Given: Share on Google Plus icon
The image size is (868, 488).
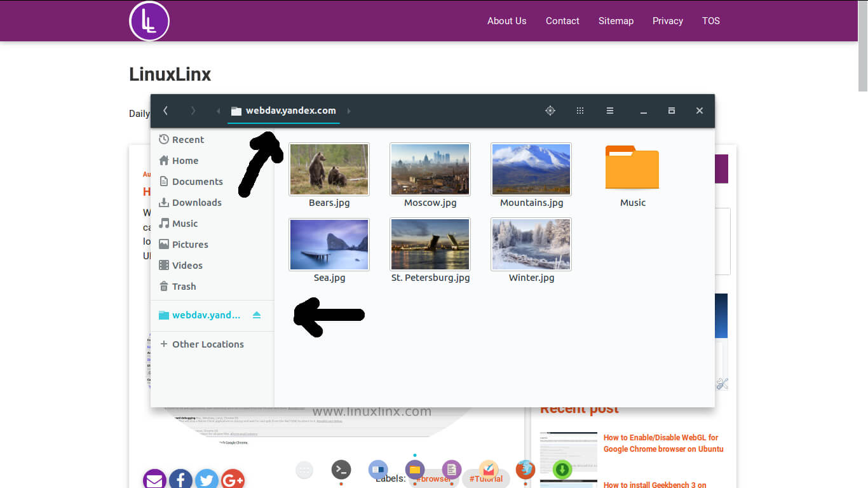Looking at the screenshot, I should click(x=233, y=480).
